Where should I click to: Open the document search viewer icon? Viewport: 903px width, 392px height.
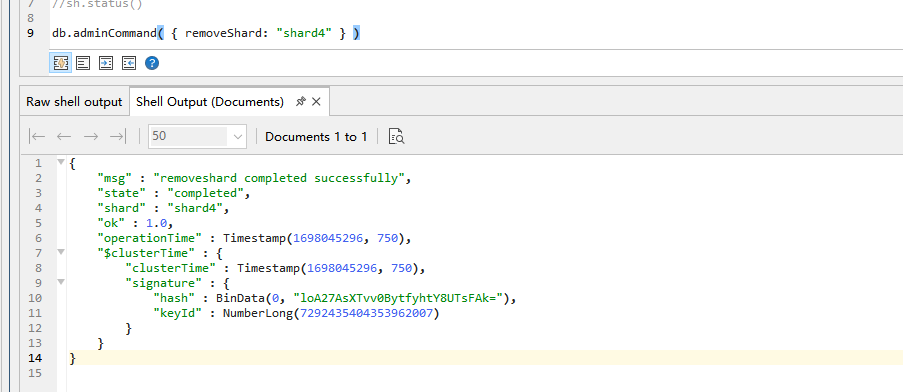(x=396, y=136)
